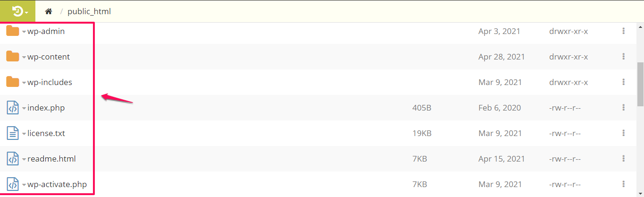Image resolution: width=644 pixels, height=197 pixels.
Task: Click the wp-content folder icon
Action: pyautogui.click(x=13, y=57)
